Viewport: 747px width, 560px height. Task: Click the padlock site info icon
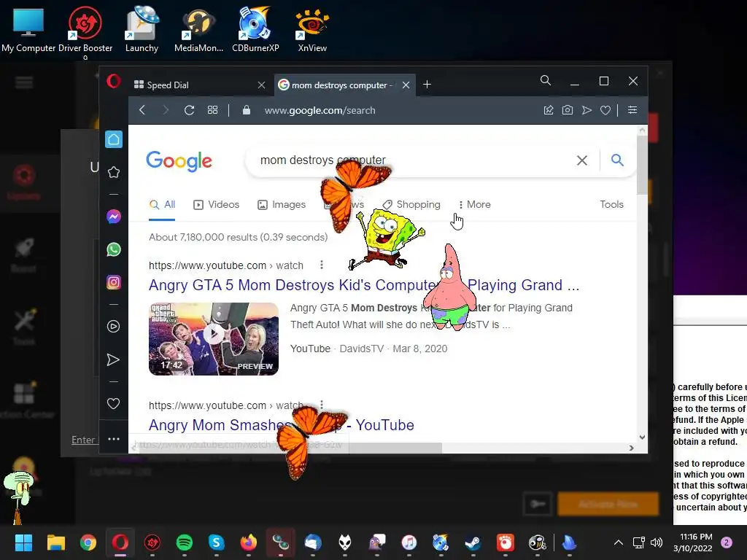coord(247,110)
